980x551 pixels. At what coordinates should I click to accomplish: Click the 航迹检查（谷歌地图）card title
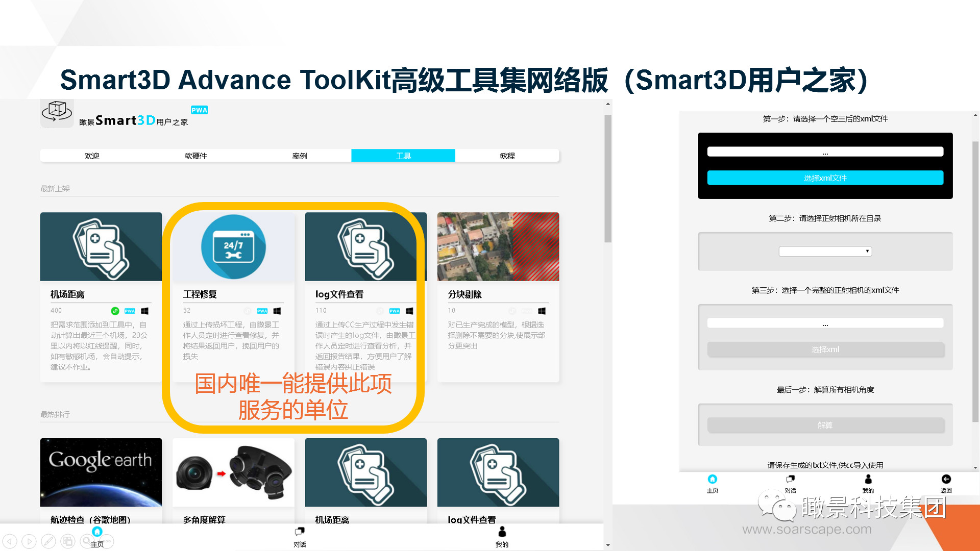click(x=91, y=519)
